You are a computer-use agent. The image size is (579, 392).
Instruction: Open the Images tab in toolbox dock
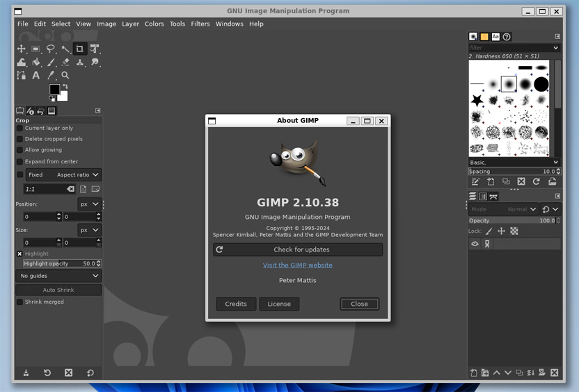tap(51, 111)
